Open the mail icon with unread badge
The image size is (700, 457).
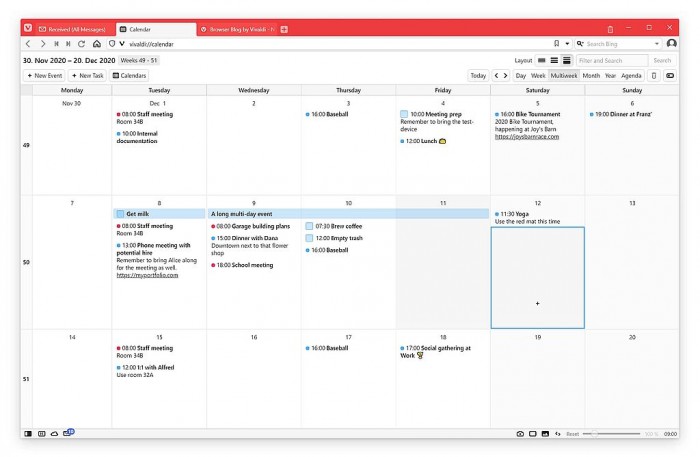tap(68, 432)
